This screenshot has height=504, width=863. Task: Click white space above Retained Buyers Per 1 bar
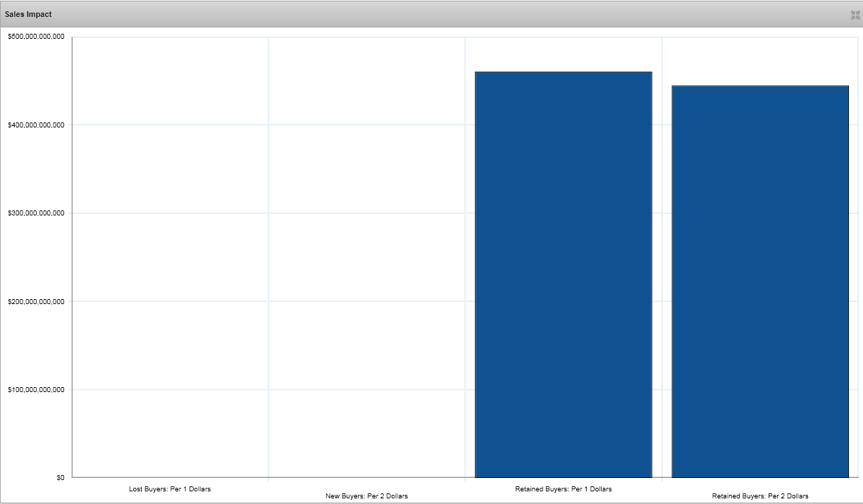pos(563,54)
